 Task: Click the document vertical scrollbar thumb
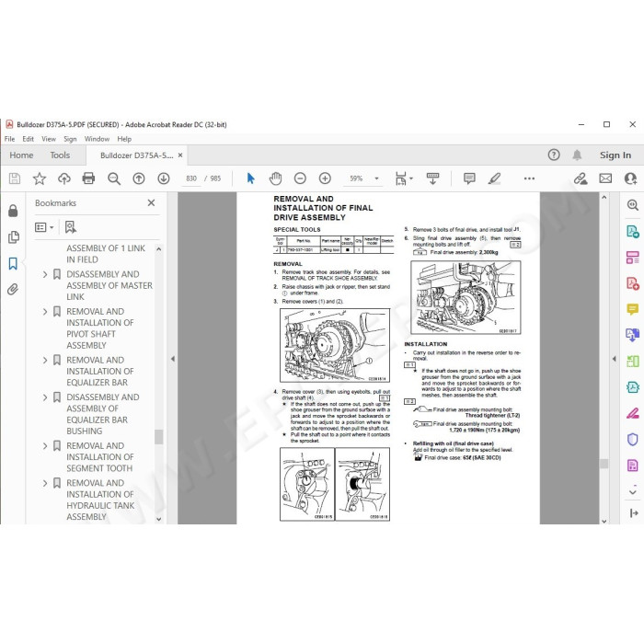tap(604, 464)
